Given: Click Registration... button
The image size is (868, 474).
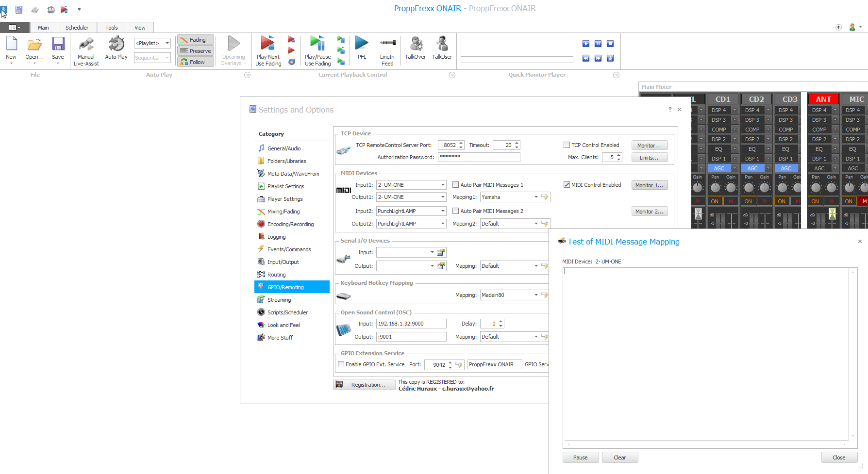Looking at the screenshot, I should [x=364, y=385].
